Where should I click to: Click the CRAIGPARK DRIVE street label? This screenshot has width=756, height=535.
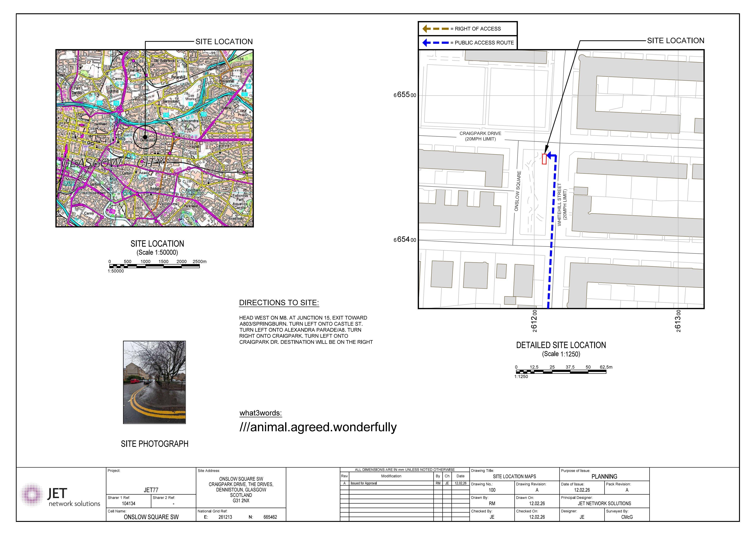pos(480,133)
